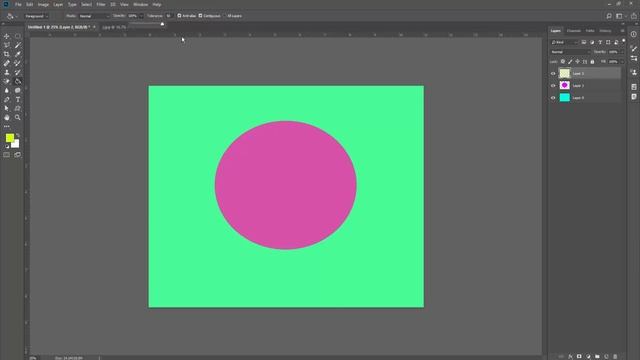The image size is (640, 360).
Task: Hide the purple circle layer
Action: 553,86
